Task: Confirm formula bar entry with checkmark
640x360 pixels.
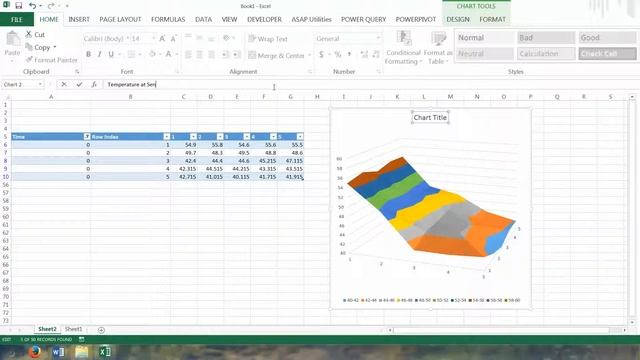Action: 79,84
